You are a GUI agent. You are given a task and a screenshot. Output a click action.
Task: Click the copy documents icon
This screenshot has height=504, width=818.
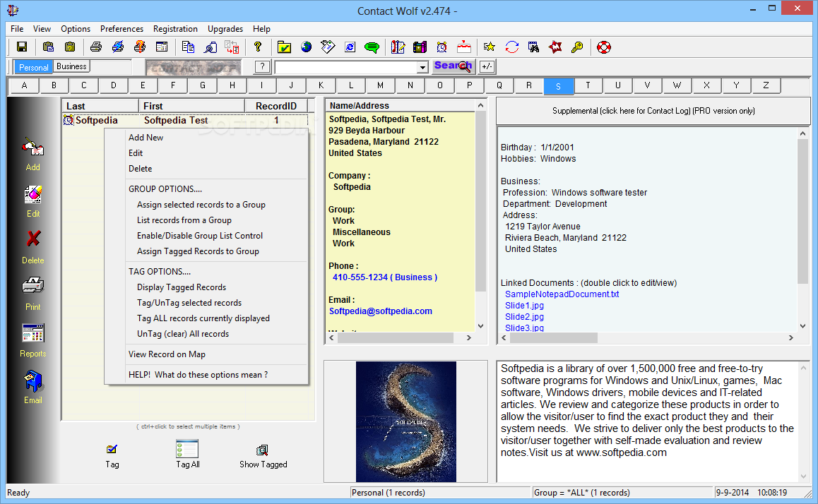(188, 47)
